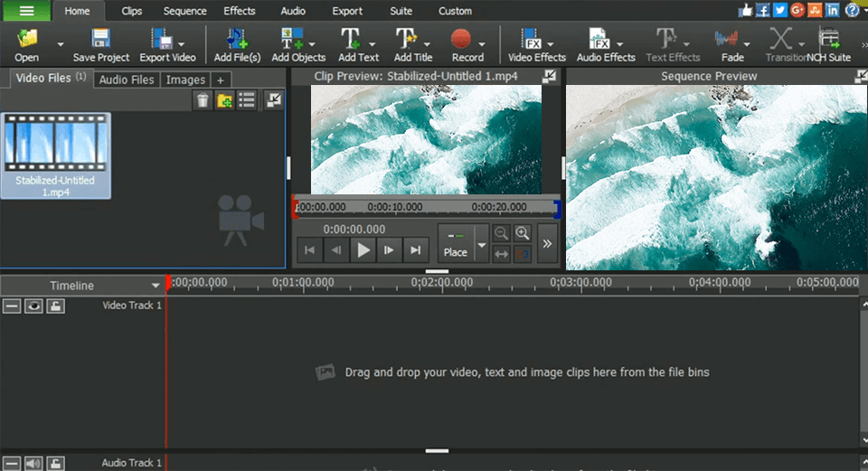Image resolution: width=868 pixels, height=471 pixels.
Task: Click the red Record button
Action: [460, 39]
